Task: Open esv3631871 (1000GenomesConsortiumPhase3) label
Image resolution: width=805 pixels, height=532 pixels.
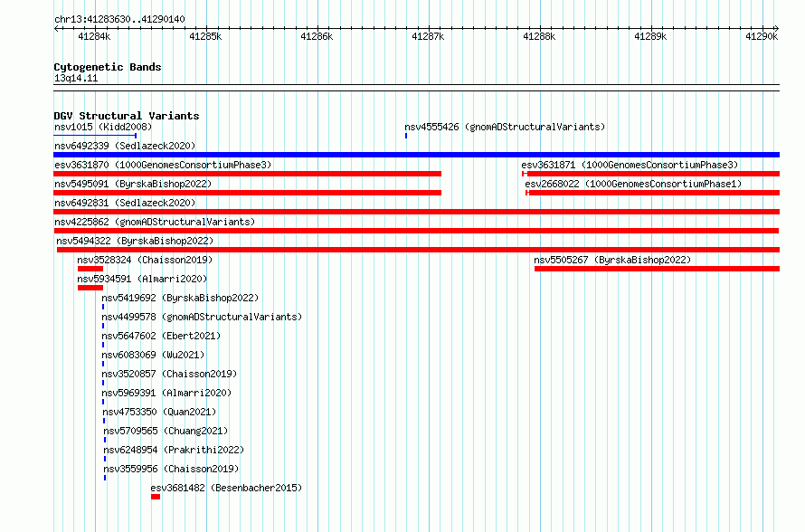Action: click(x=630, y=165)
